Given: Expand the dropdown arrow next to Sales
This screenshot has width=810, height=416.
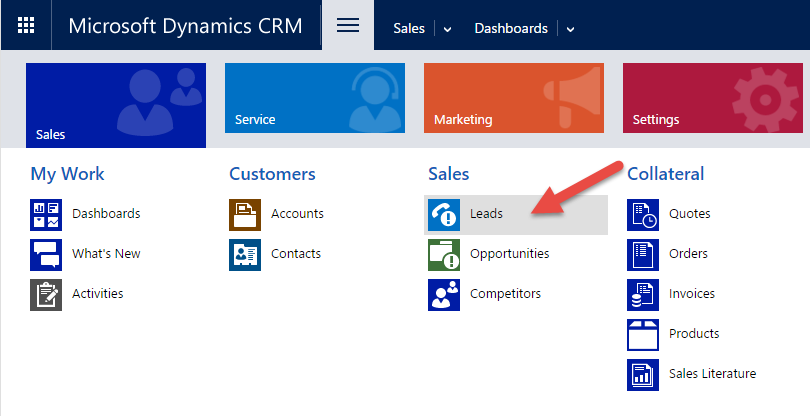Looking at the screenshot, I should pos(447,29).
